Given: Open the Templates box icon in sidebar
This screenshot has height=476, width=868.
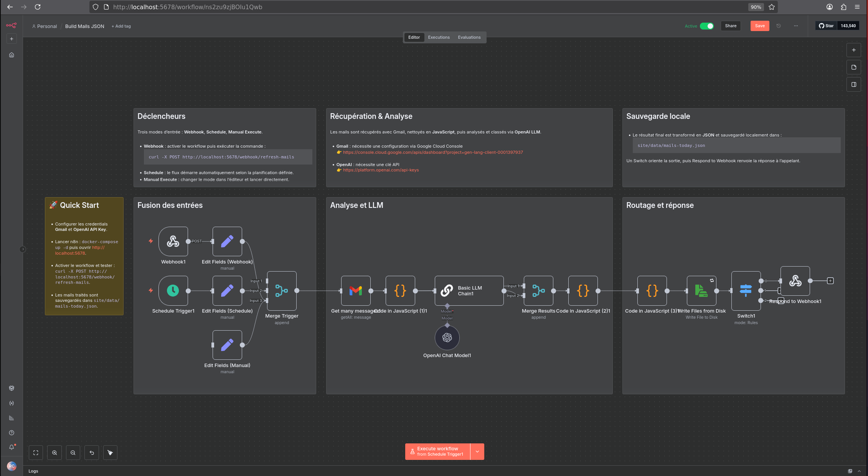Looking at the screenshot, I should pos(12,388).
